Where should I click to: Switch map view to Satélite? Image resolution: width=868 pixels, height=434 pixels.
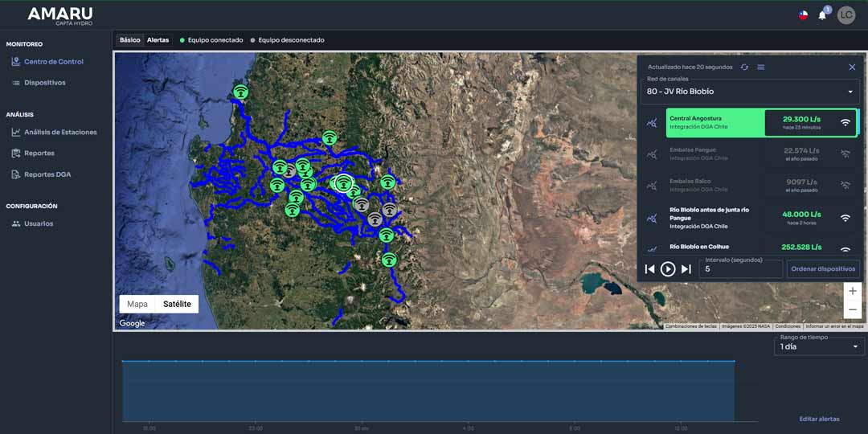click(x=177, y=304)
